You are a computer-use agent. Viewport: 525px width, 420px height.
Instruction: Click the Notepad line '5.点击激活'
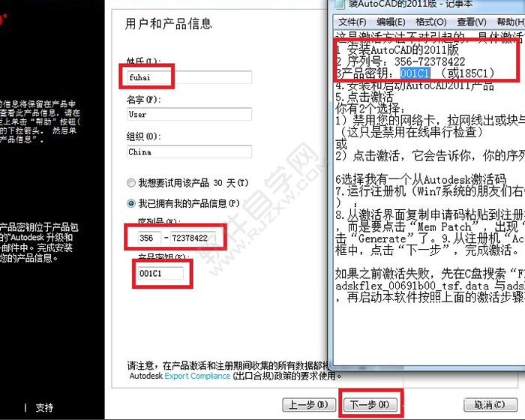pos(364,97)
